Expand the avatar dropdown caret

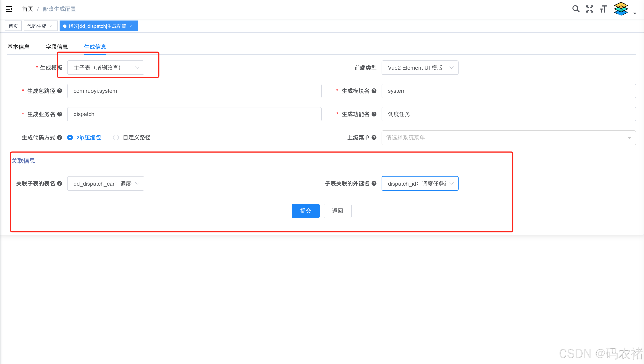click(635, 13)
